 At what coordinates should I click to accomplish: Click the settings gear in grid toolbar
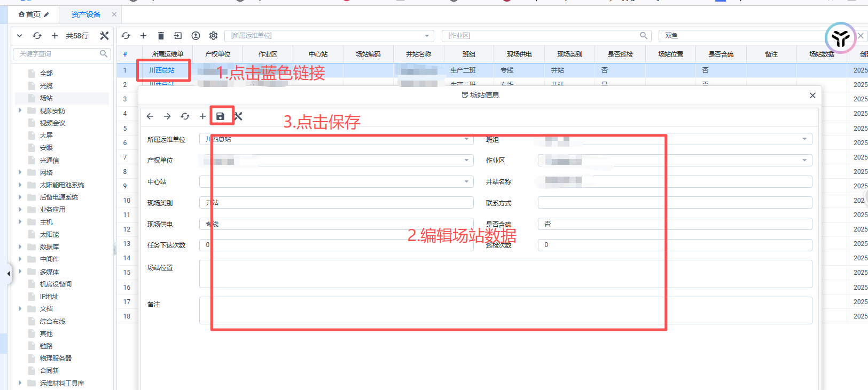click(213, 36)
